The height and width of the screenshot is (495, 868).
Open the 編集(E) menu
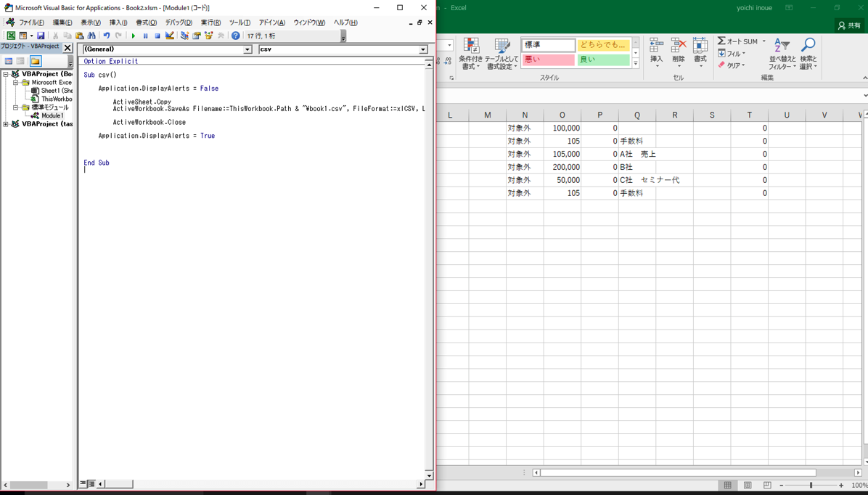coord(62,22)
